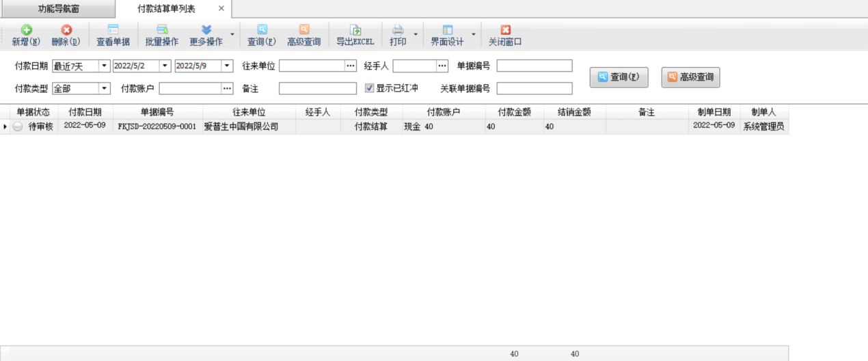
Task: Export list using 导出EXCEL icon
Action: pyautogui.click(x=355, y=31)
